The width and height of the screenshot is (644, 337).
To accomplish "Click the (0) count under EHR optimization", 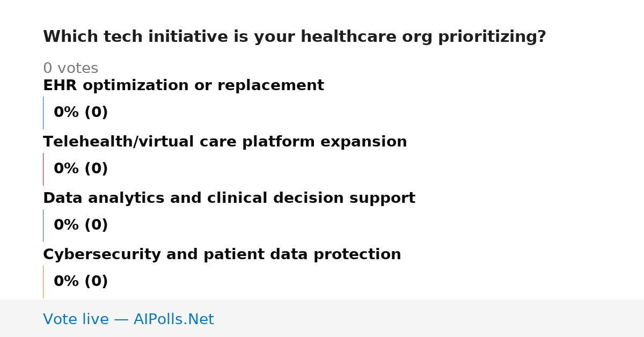I will [x=96, y=113].
